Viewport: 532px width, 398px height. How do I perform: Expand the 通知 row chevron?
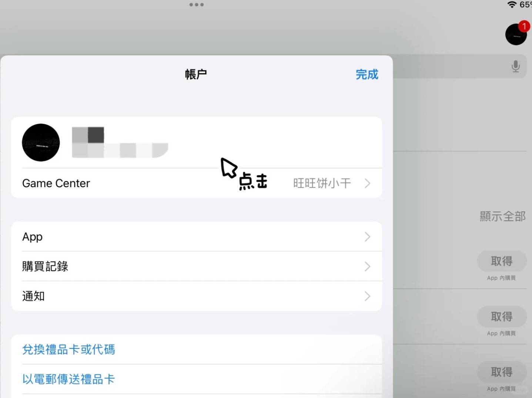(x=367, y=296)
